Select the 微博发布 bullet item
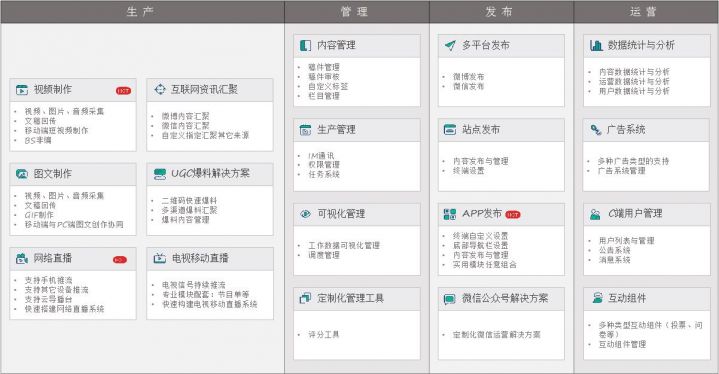 468,77
